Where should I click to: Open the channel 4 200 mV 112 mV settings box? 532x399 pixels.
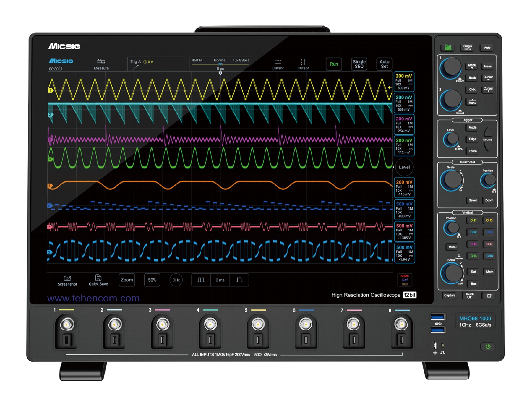(404, 146)
